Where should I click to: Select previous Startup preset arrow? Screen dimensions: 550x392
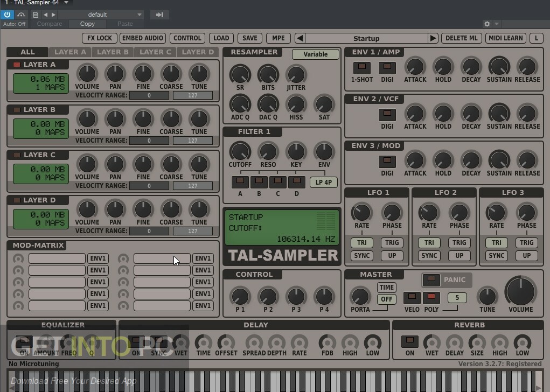point(300,38)
